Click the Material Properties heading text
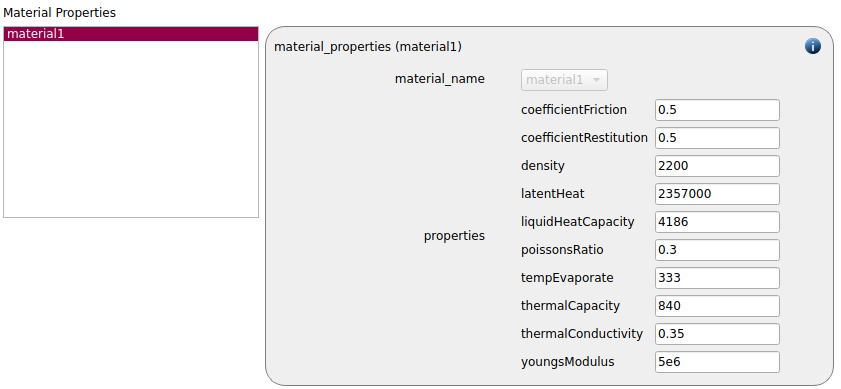Screen dimensions: 841x389 (x=60, y=12)
